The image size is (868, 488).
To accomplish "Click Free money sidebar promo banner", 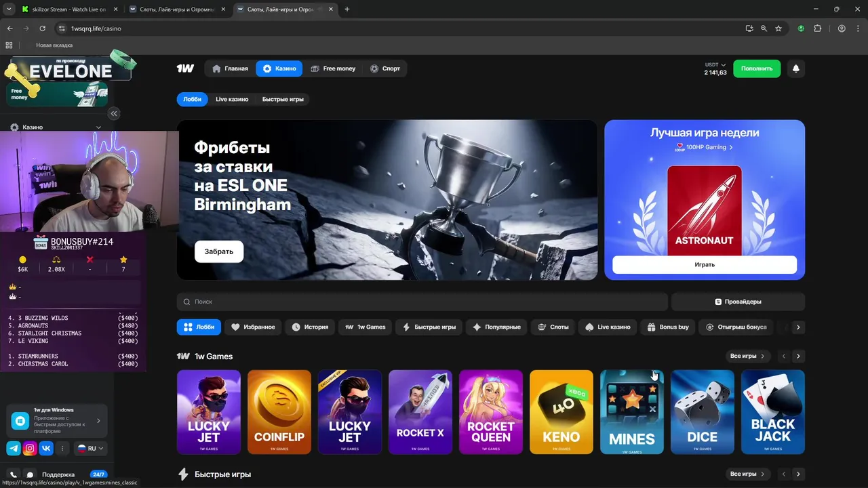I will pyautogui.click(x=58, y=94).
